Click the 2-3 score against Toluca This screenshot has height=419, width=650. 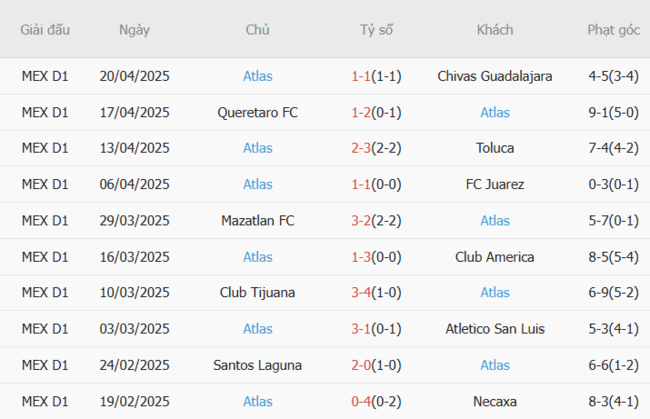[362, 148]
